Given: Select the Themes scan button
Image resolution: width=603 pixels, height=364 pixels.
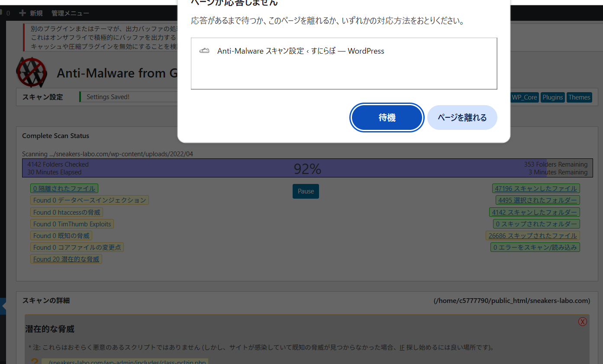Looking at the screenshot, I should click(x=579, y=97).
